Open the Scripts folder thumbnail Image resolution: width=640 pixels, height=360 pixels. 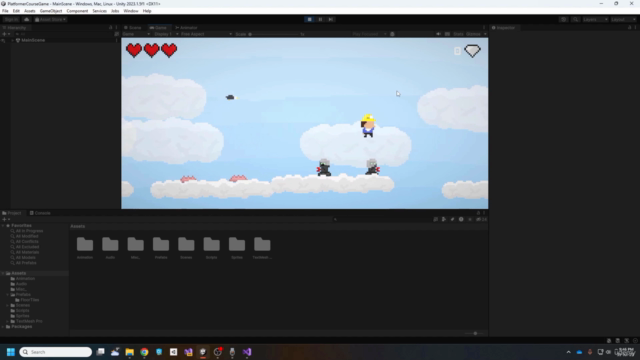[x=211, y=245]
